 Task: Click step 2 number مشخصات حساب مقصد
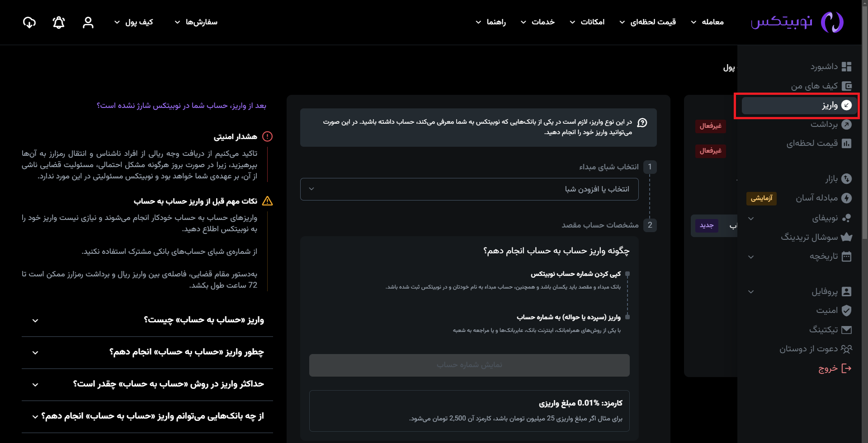point(650,225)
